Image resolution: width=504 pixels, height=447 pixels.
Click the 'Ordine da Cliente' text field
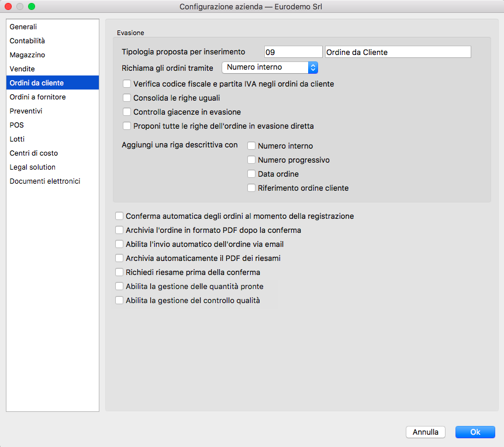(398, 52)
